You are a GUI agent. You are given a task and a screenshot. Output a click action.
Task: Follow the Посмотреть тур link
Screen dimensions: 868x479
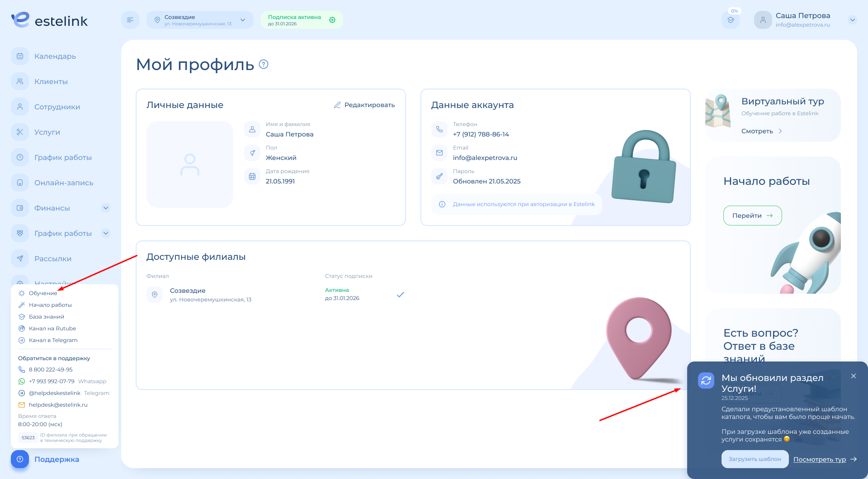[819, 460]
